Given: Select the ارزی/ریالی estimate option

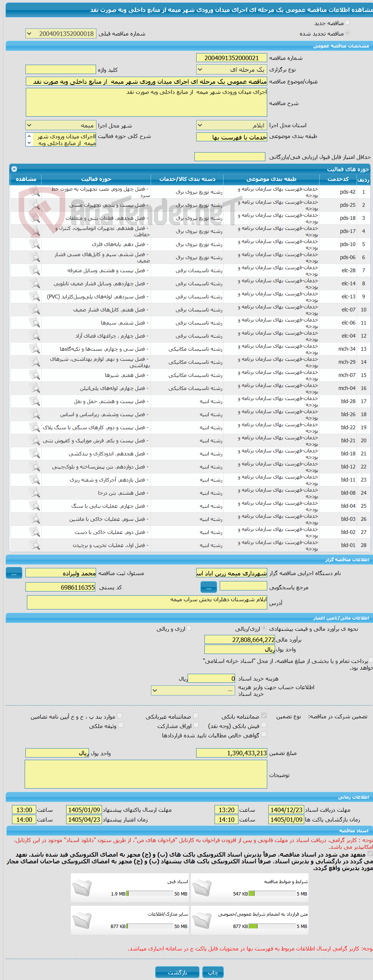Looking at the screenshot, I should pyautogui.click(x=264, y=629).
